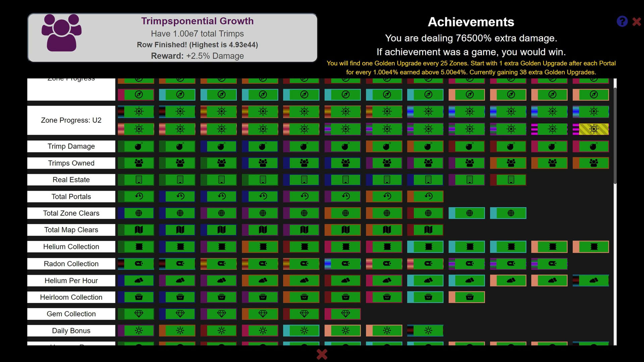
Task: Select the yellow-striped Zone Progress: U2 achievement
Action: [591, 129]
